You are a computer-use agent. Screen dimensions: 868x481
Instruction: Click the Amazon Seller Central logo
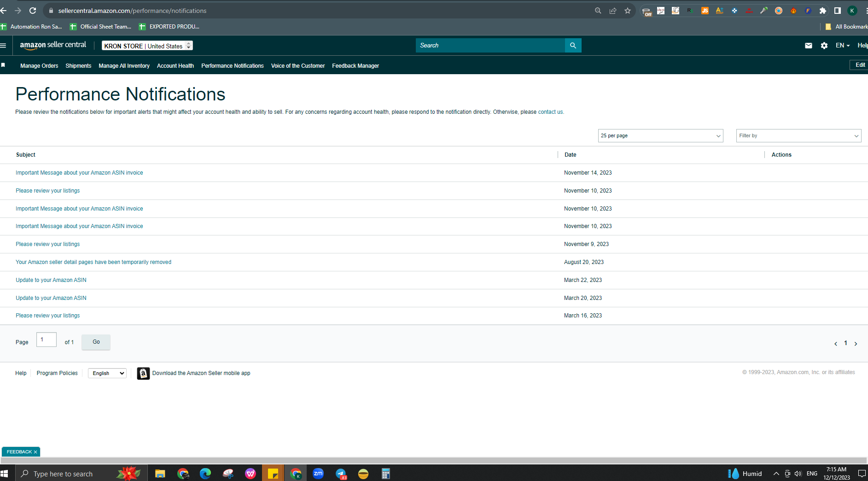coord(53,45)
